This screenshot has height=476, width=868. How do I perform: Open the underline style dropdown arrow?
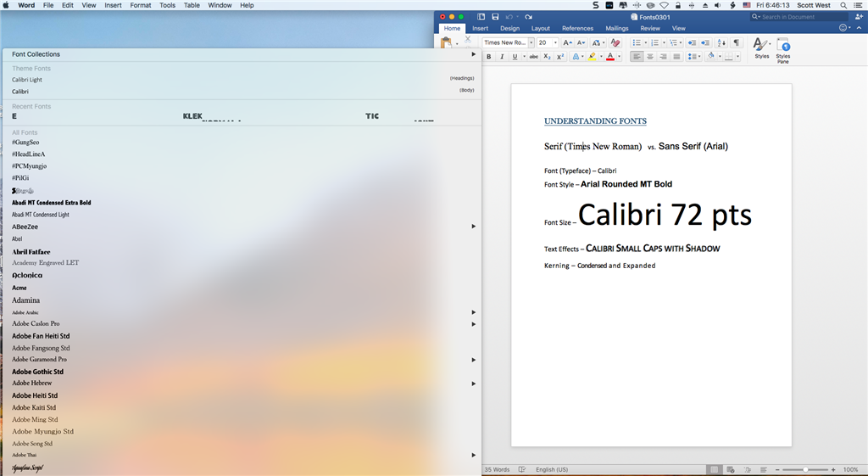[524, 57]
